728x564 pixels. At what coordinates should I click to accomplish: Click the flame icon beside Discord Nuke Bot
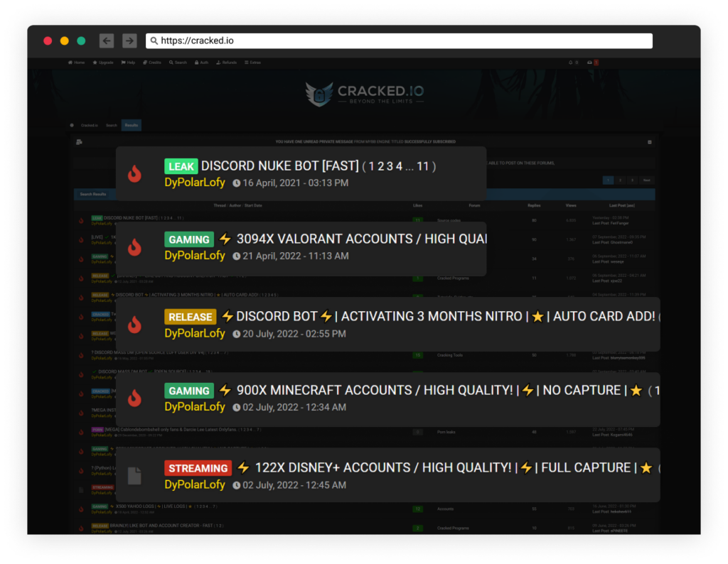(134, 174)
